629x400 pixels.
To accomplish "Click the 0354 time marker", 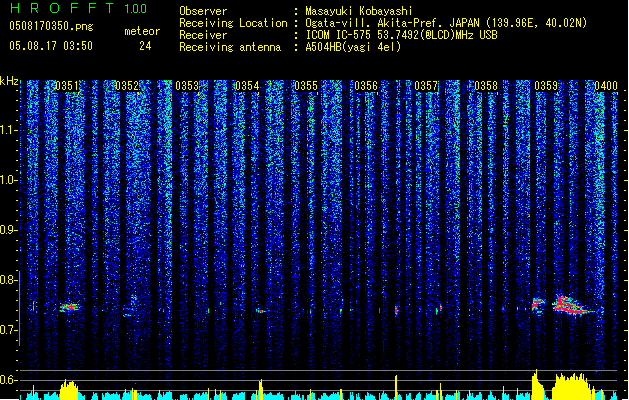I will pyautogui.click(x=247, y=86).
